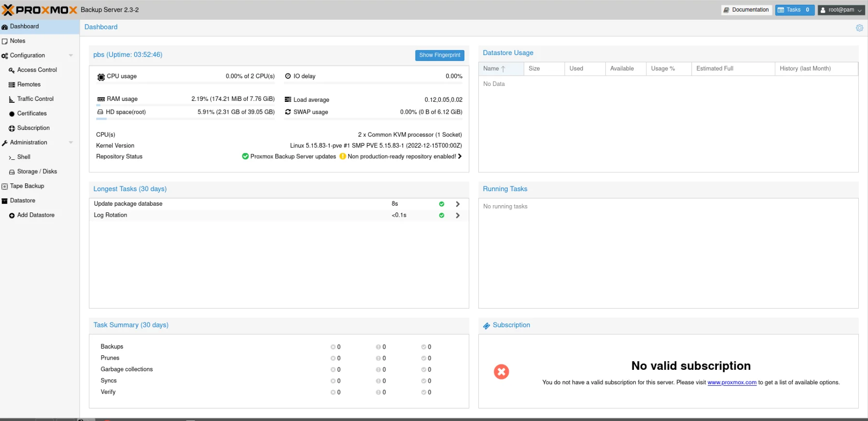Click the green updates check icon
The image size is (868, 421).
click(245, 156)
